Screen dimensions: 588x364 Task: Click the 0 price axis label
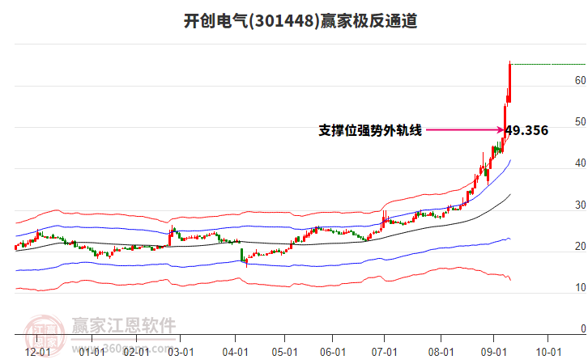pos(583,328)
